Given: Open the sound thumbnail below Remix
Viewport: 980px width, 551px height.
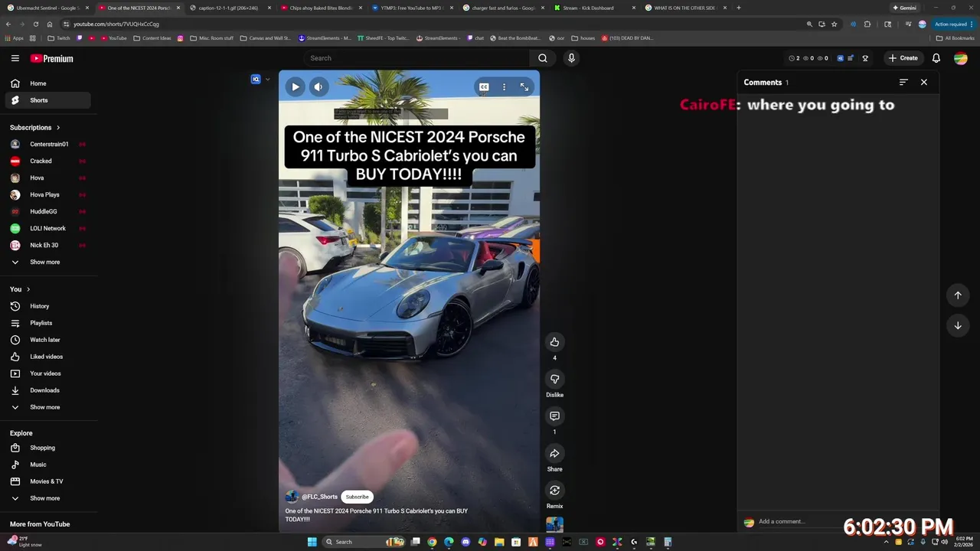Looking at the screenshot, I should click(554, 524).
